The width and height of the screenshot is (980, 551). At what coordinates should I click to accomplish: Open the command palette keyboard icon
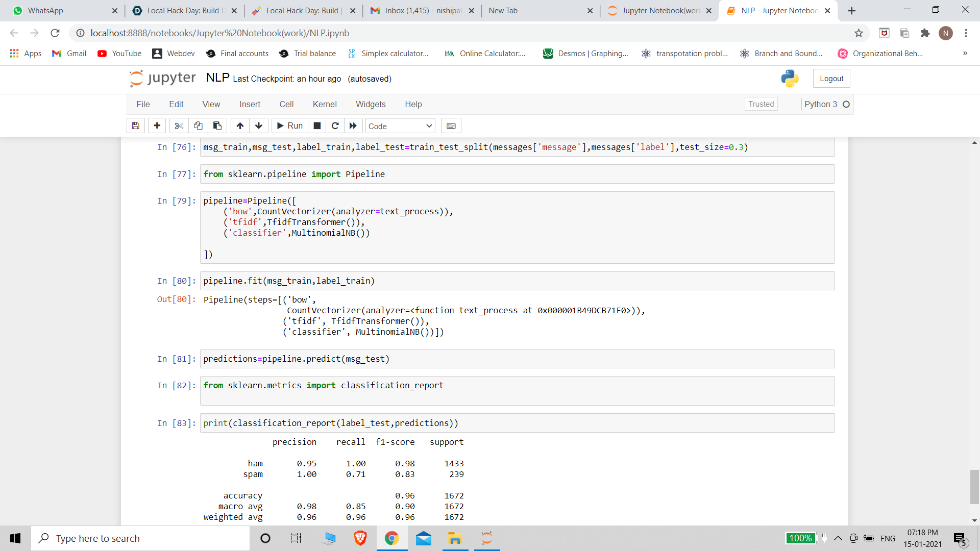click(451, 126)
